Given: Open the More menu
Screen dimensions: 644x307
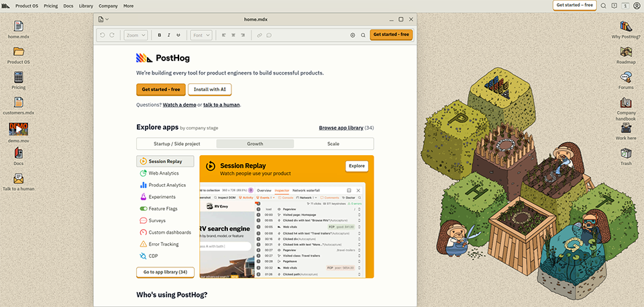Looking at the screenshot, I should click(128, 6).
